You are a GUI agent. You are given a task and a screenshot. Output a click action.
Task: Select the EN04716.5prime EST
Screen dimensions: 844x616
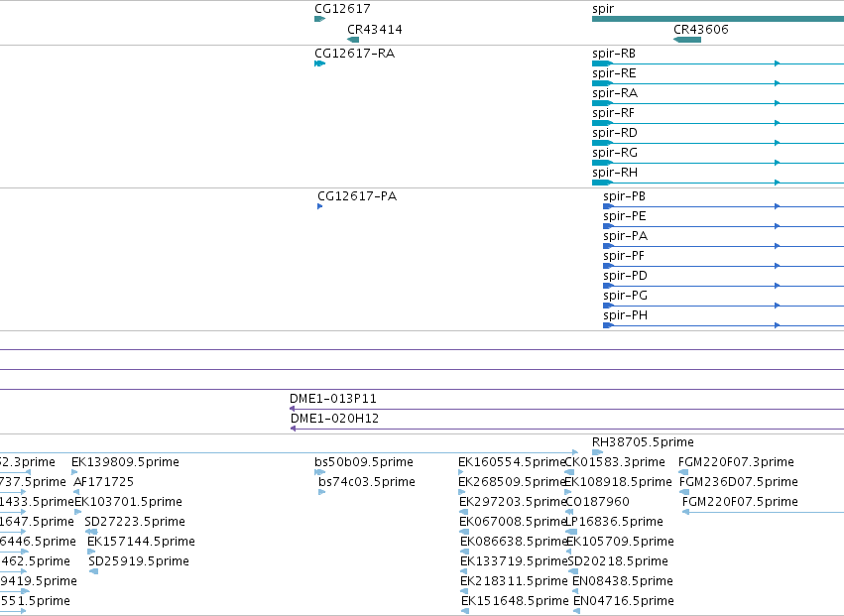[x=576, y=611]
